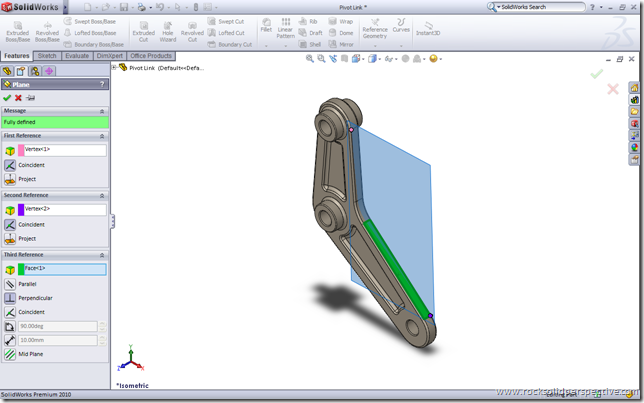Toggle Third Reference Coincident constraint
The image size is (644, 403).
[10, 312]
